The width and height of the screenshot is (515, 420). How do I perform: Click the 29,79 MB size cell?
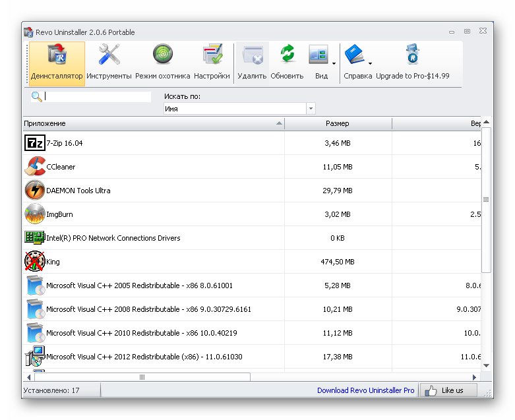[x=338, y=191]
